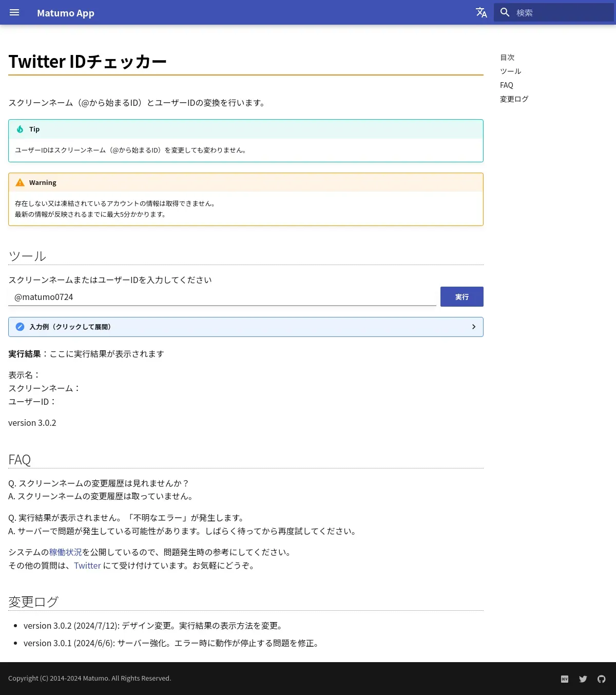Click the Twitter IDチェッカー page heading
This screenshot has height=695, width=616.
point(88,62)
